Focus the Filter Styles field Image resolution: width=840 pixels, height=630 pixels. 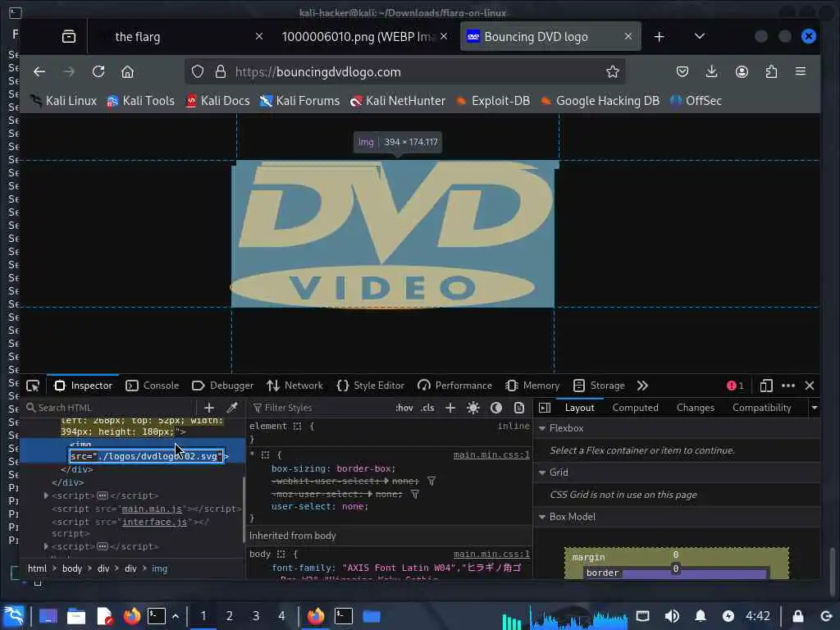click(x=322, y=408)
